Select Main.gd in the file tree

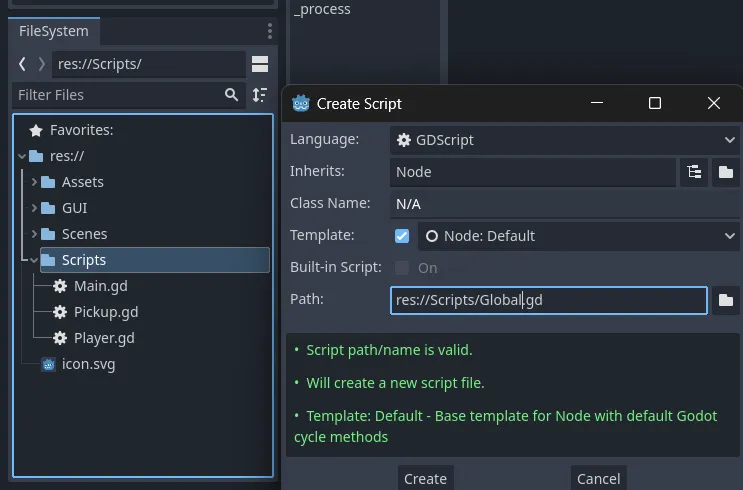[100, 286]
